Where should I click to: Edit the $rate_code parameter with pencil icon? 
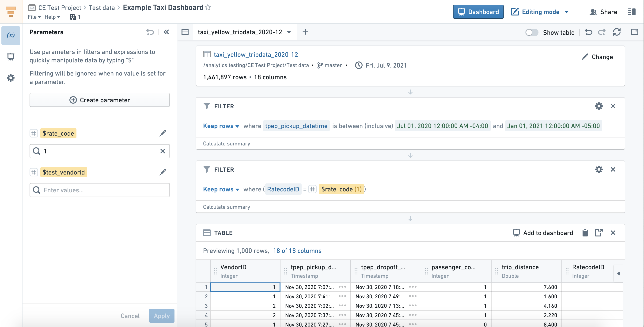163,133
